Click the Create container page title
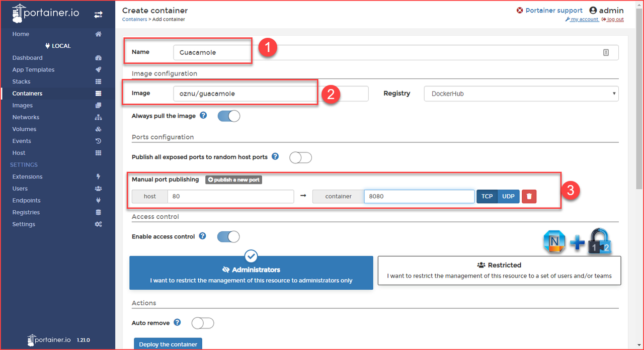Screen dimensions: 644x350 point(155,10)
